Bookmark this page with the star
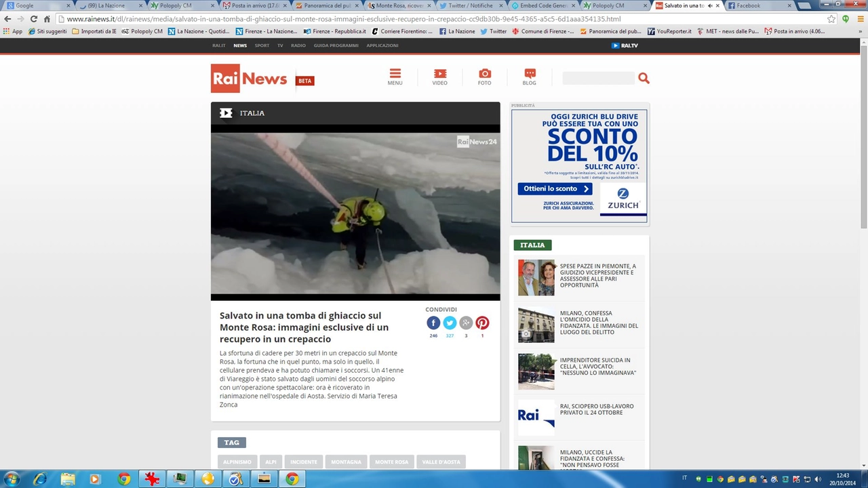Screen dimensions: 868x488 pyautogui.click(x=831, y=19)
